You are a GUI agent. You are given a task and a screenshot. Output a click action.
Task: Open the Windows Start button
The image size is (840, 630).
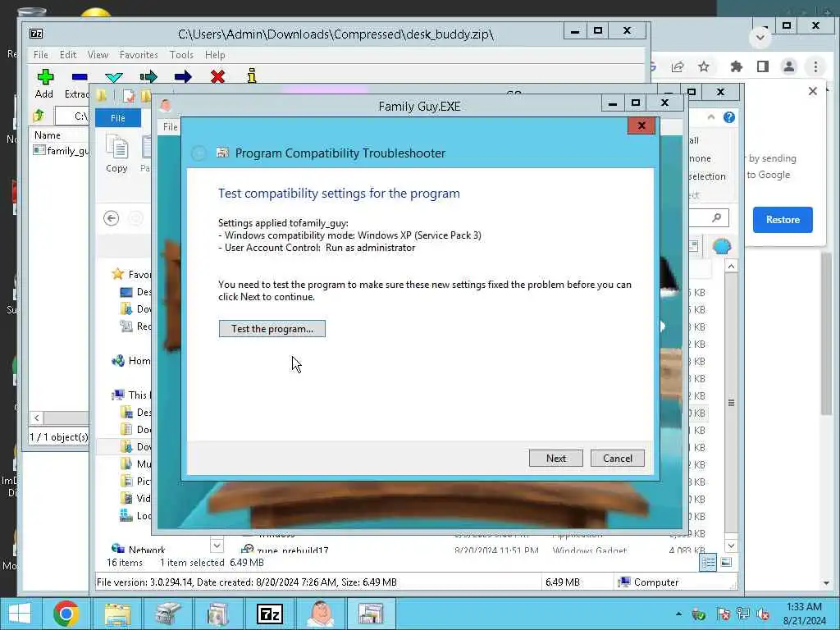pyautogui.click(x=20, y=614)
